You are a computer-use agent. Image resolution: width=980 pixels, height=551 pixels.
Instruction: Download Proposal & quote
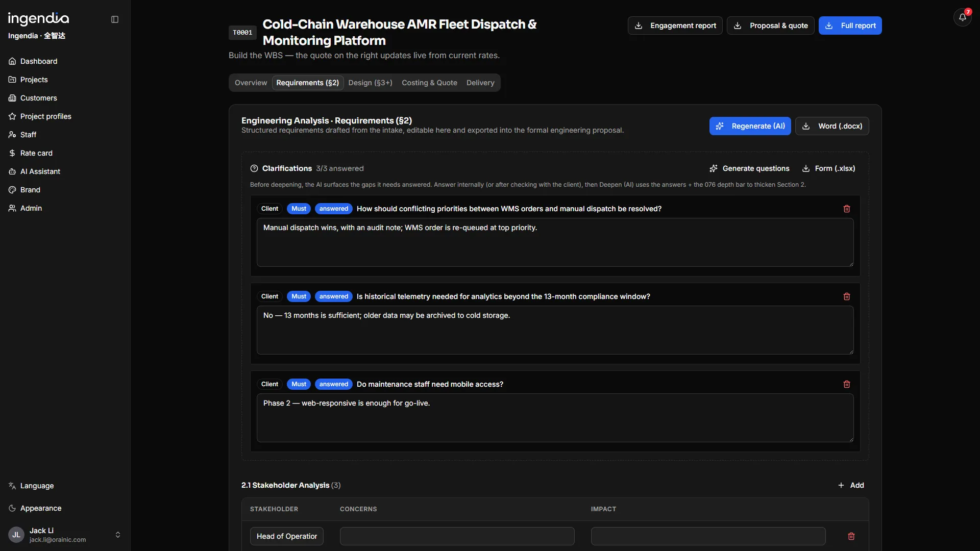point(771,26)
